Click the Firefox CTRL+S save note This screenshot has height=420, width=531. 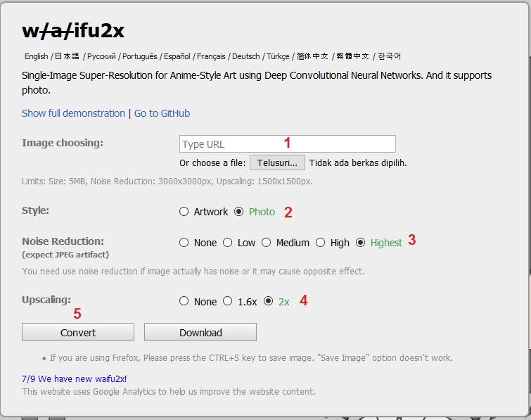(251, 357)
